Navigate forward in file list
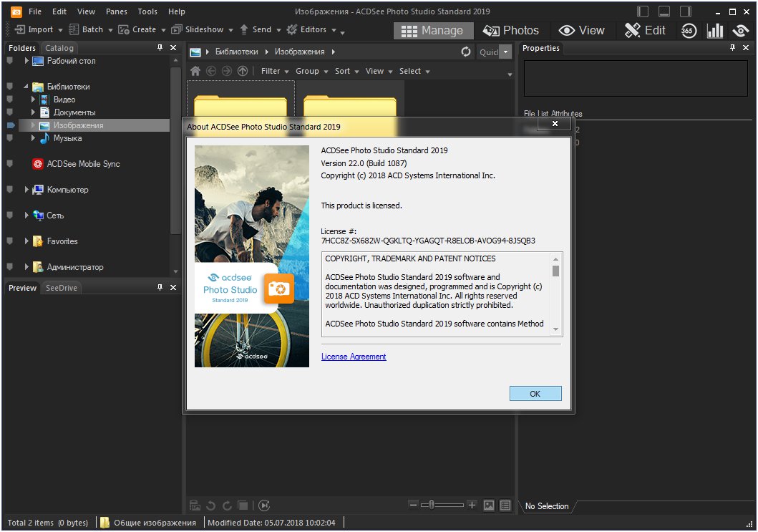This screenshot has width=758, height=532. pos(227,71)
